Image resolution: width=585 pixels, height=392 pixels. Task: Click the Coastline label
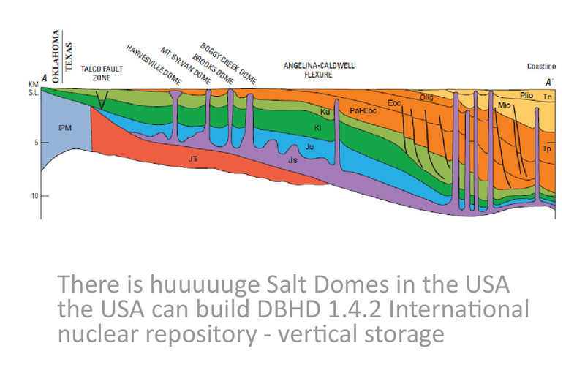541,67
